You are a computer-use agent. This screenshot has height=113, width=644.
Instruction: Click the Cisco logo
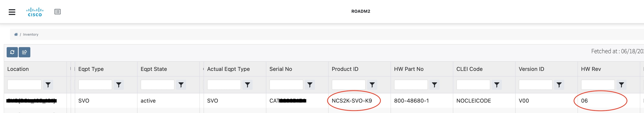35,12
